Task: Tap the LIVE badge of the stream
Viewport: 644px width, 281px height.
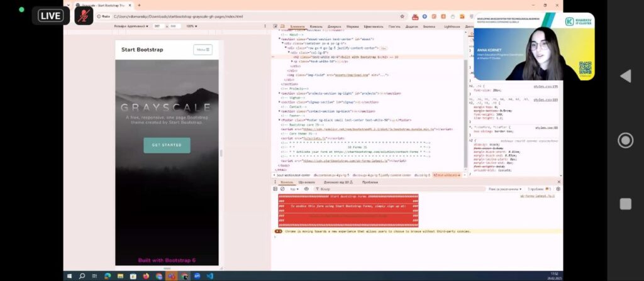Action: (50, 16)
